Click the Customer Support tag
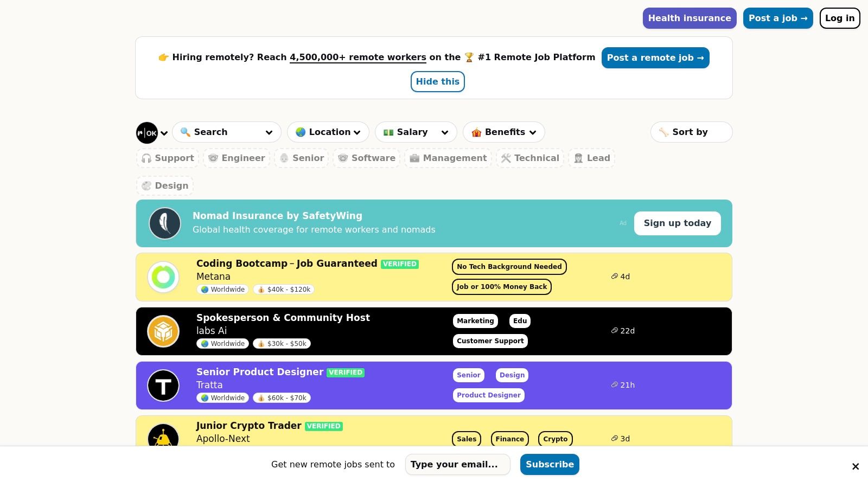 click(x=490, y=341)
